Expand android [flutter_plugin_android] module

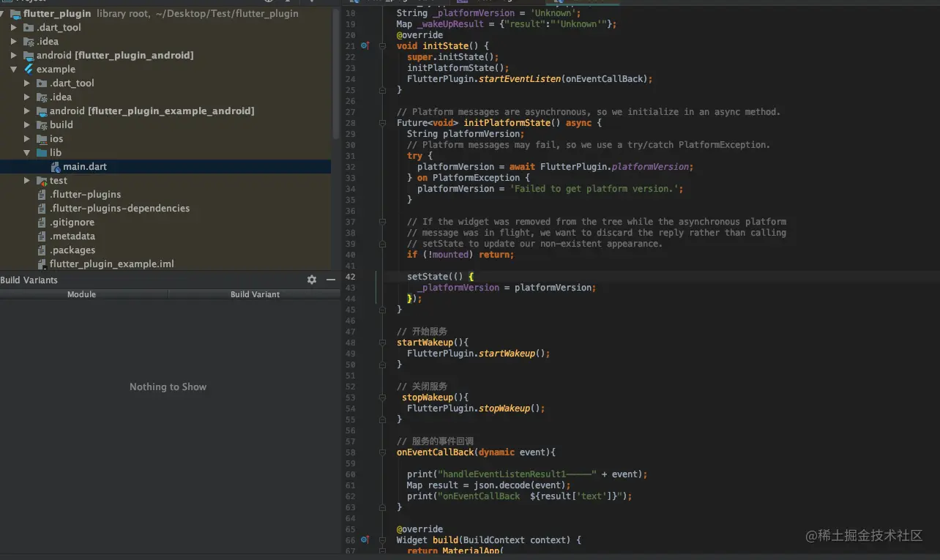(14, 55)
